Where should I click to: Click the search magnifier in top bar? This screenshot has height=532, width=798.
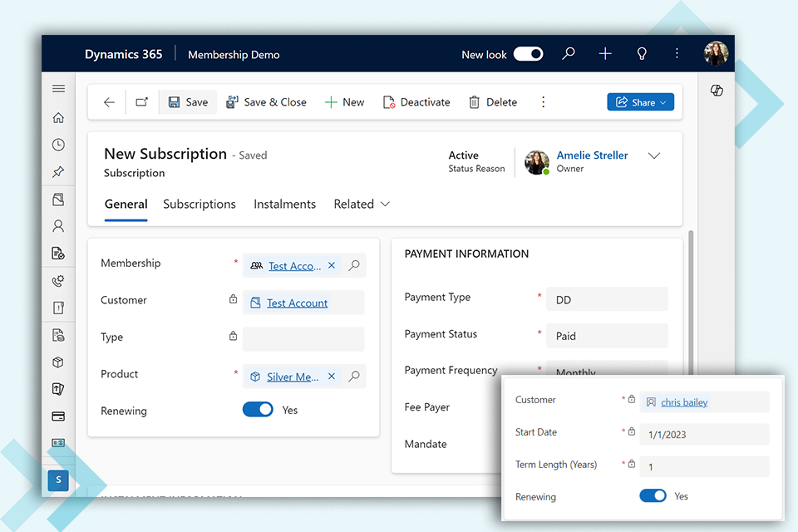coord(569,54)
